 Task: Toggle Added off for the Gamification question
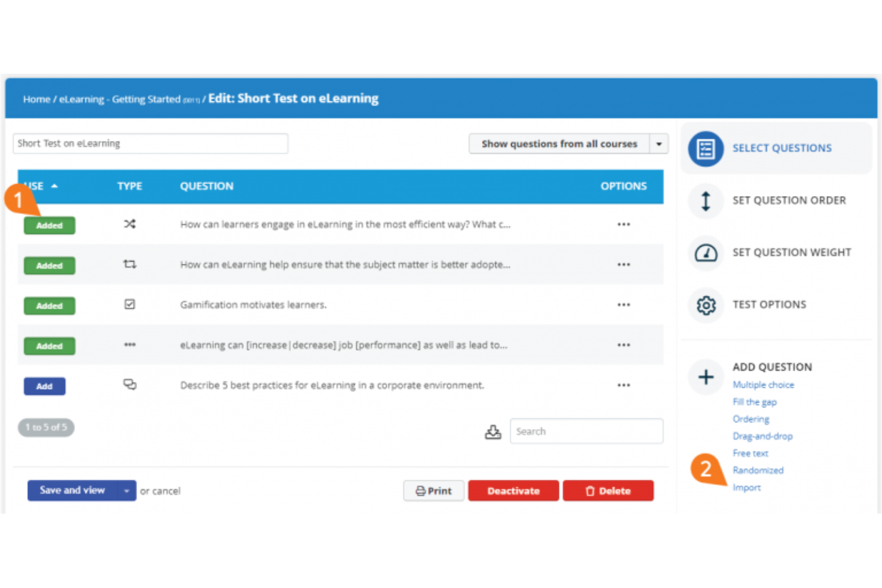pyautogui.click(x=49, y=306)
